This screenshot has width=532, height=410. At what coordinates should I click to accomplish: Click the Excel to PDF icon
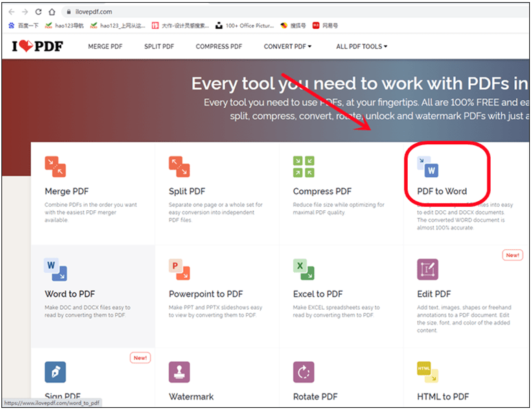click(303, 269)
